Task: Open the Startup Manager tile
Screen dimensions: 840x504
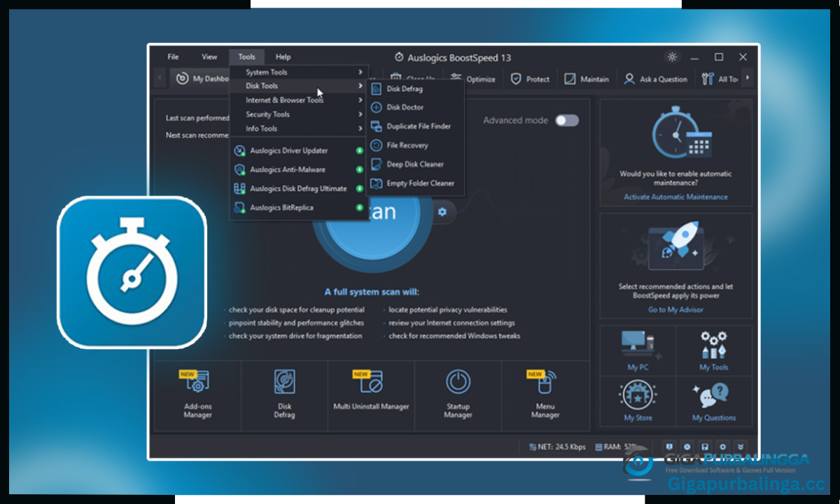Action: click(458, 395)
